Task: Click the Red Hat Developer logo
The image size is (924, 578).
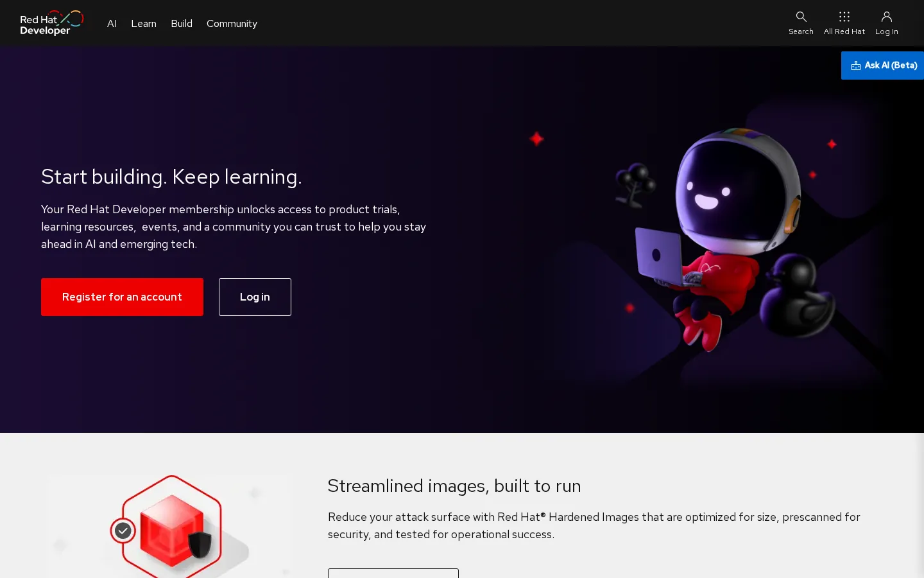Action: 52,23
